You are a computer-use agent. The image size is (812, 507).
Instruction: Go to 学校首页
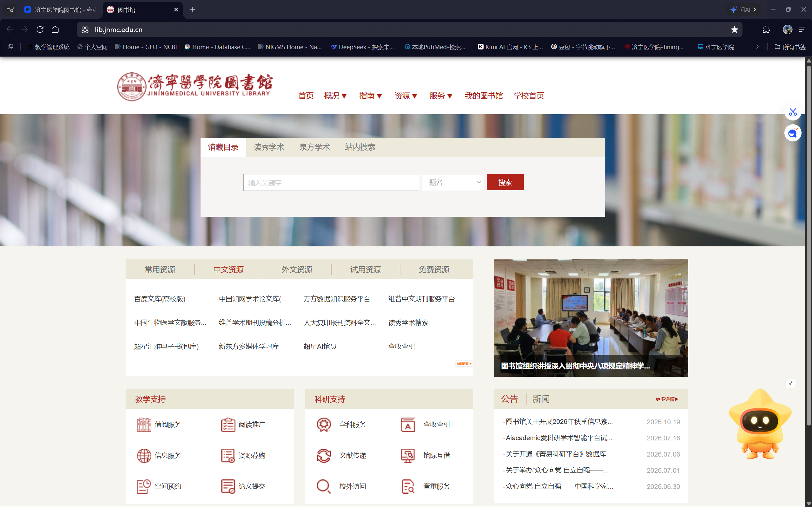(x=528, y=96)
